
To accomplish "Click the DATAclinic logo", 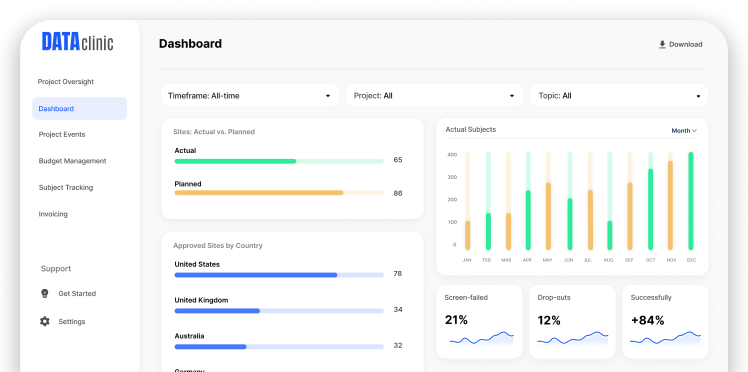I will point(77,42).
